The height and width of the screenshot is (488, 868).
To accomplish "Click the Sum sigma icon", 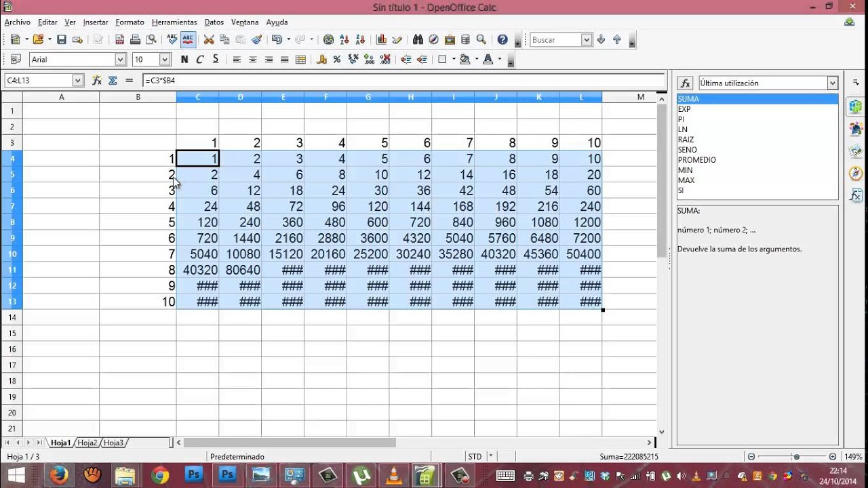I will click(113, 80).
